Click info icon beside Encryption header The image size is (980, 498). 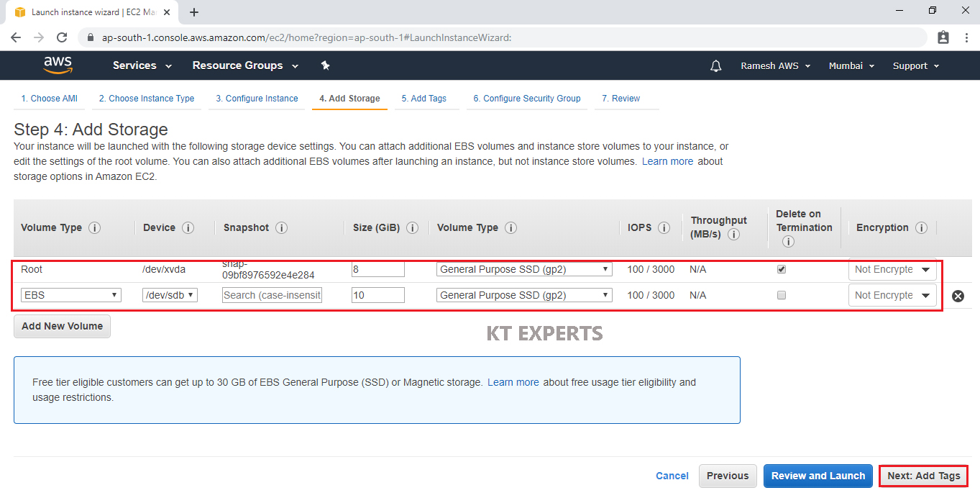(x=922, y=227)
